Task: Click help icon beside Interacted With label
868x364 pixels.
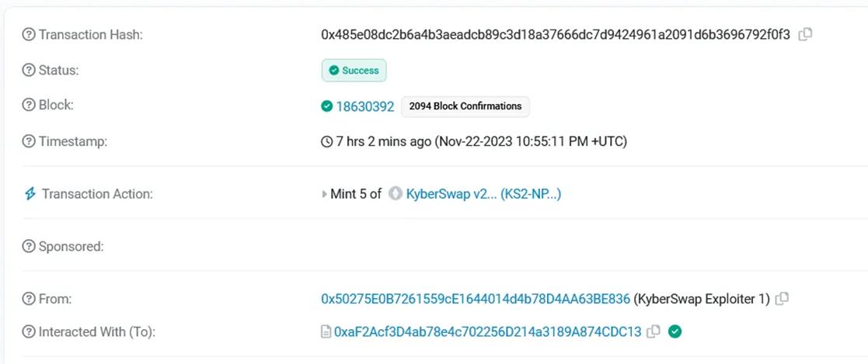Action: [x=28, y=332]
